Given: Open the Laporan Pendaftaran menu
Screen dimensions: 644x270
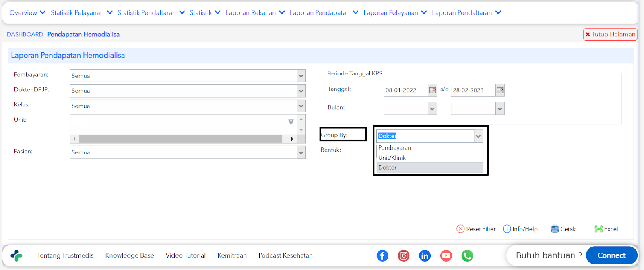Looking at the screenshot, I should click(x=466, y=12).
